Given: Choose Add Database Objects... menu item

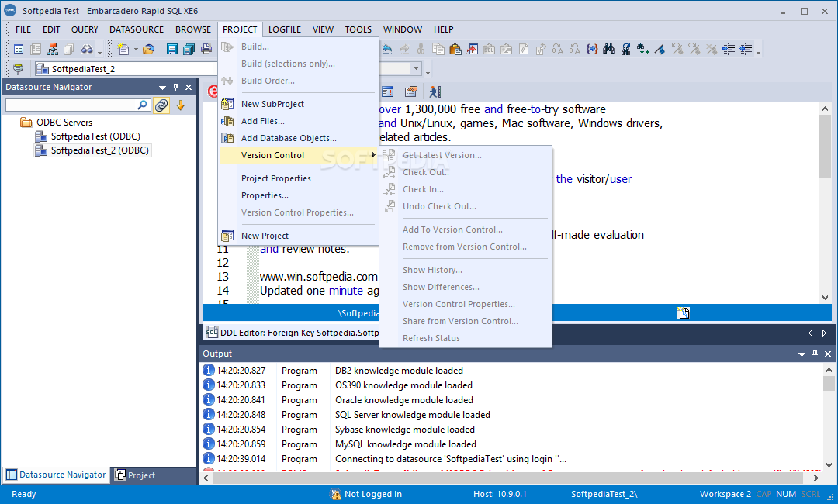Looking at the screenshot, I should (298, 138).
